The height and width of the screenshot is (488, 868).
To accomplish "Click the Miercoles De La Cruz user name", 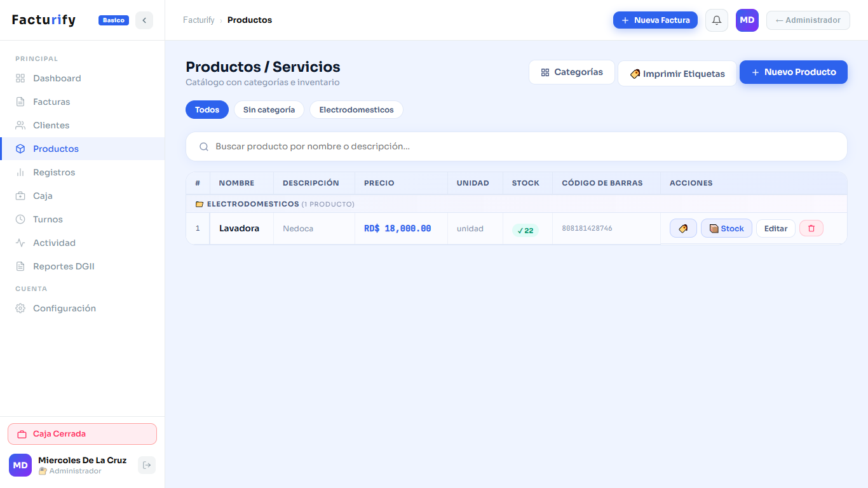I will (x=82, y=460).
